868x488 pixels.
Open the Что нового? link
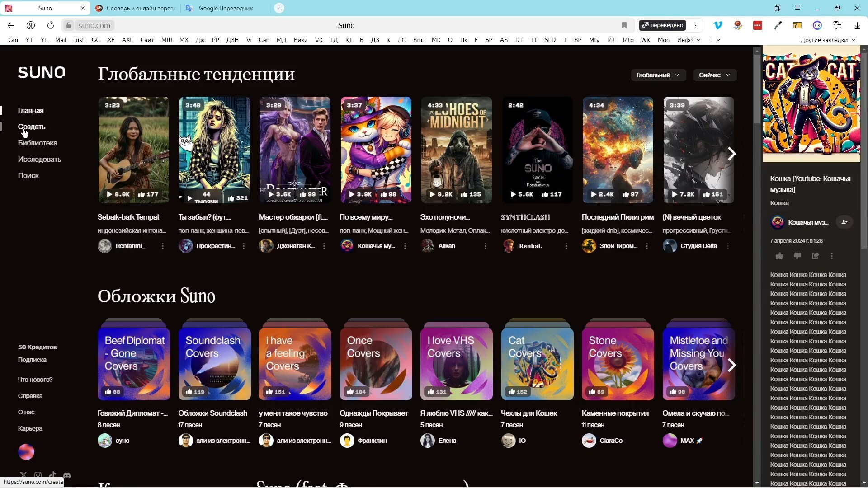(35, 380)
